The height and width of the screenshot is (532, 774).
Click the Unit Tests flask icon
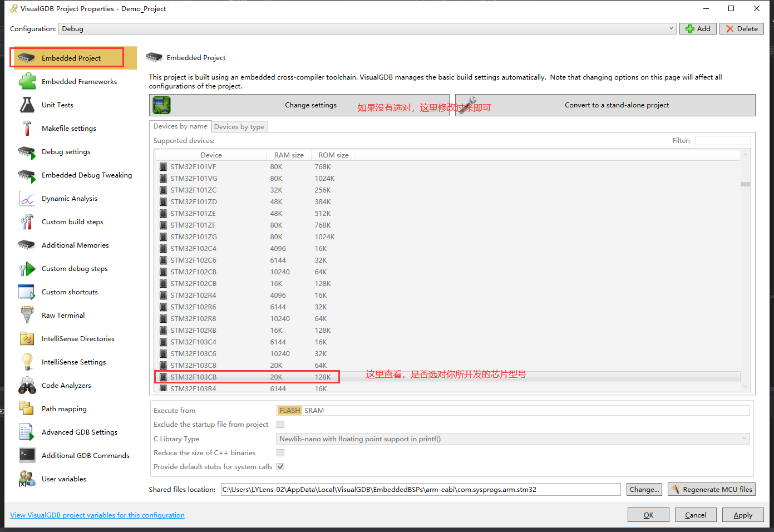27,105
